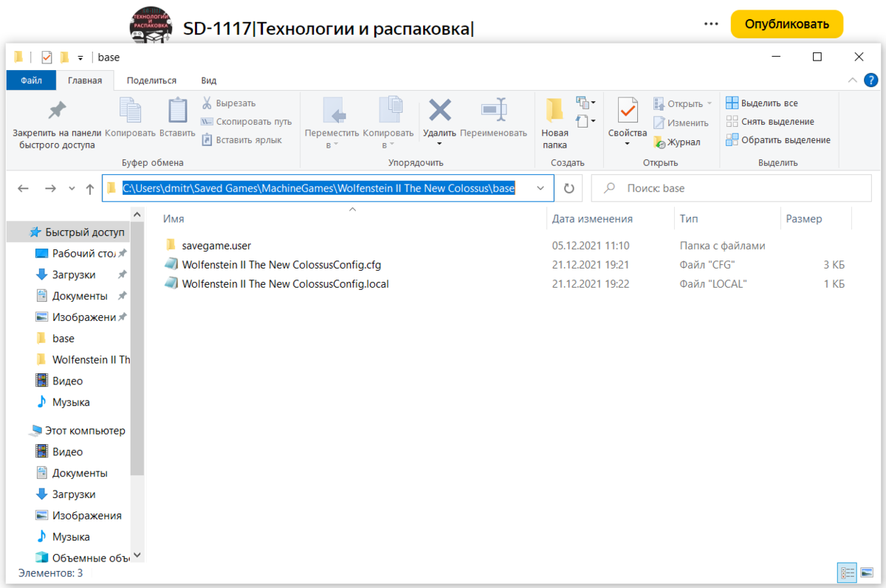Click the Поиск: base search field
The height and width of the screenshot is (588, 886).
pyautogui.click(x=731, y=188)
